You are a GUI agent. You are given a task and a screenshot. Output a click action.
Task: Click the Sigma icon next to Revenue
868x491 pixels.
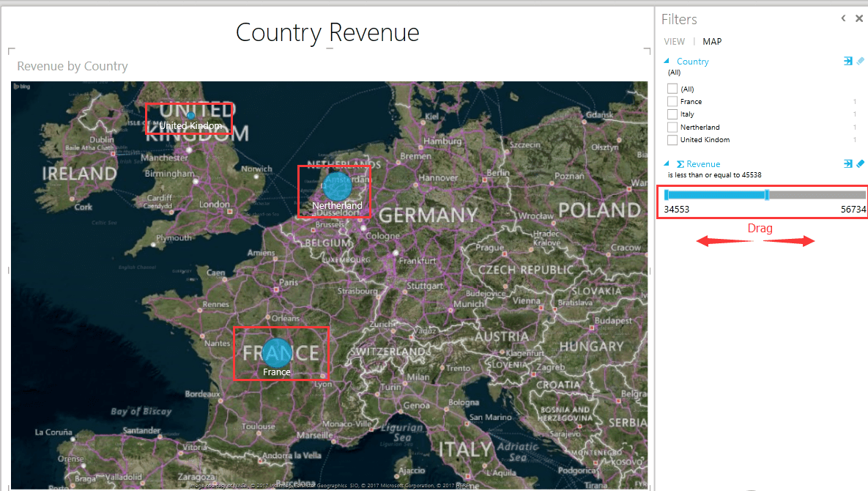coord(680,163)
